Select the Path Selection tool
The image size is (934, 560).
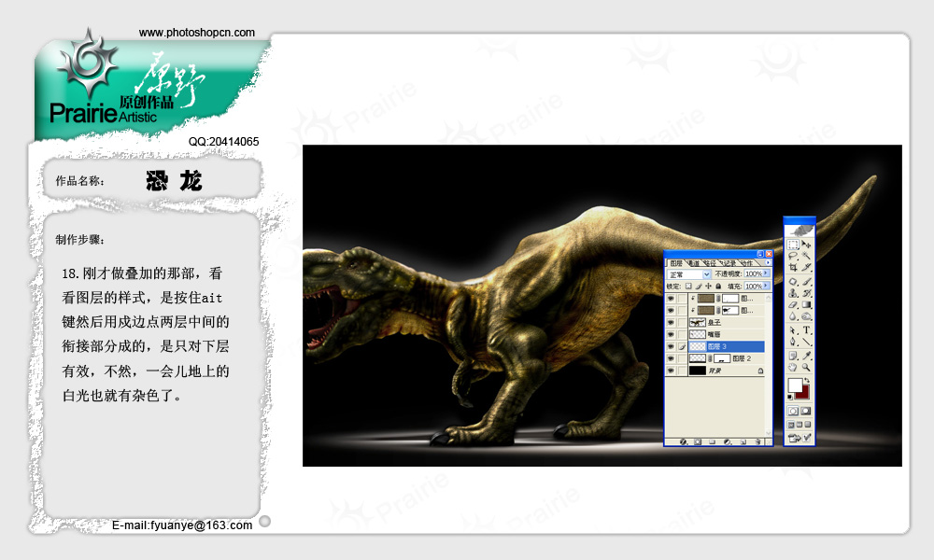click(793, 330)
